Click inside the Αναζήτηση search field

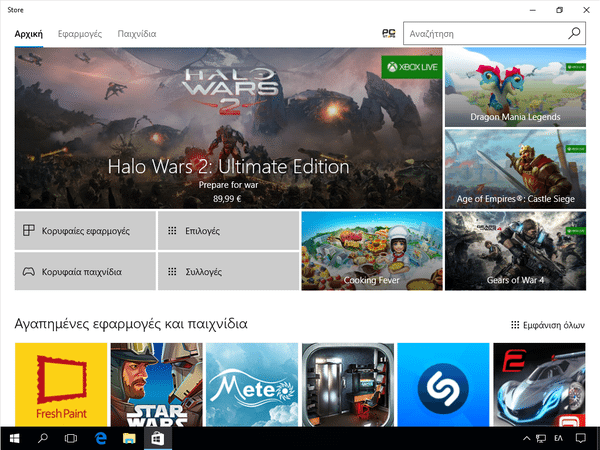coord(485,33)
